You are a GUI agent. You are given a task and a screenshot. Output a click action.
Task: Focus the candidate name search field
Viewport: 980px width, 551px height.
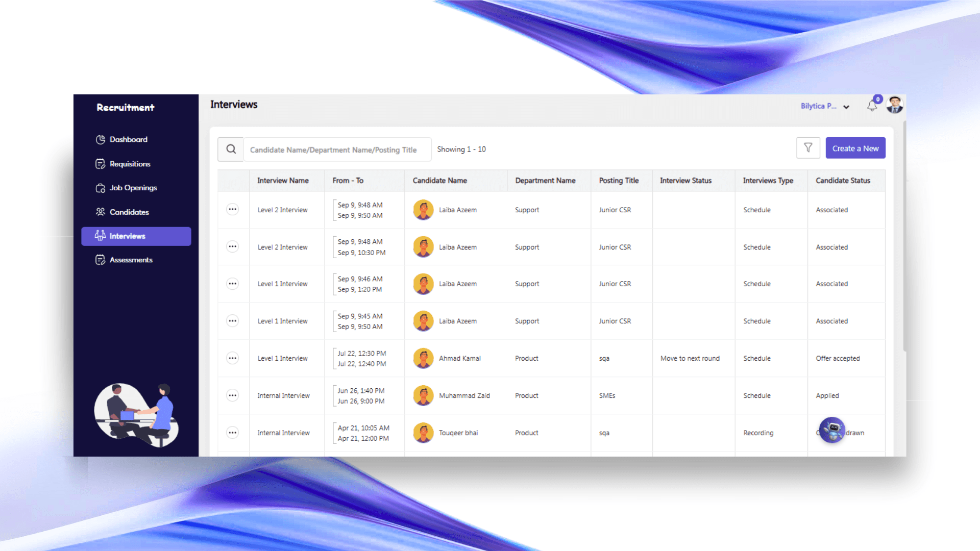click(337, 149)
